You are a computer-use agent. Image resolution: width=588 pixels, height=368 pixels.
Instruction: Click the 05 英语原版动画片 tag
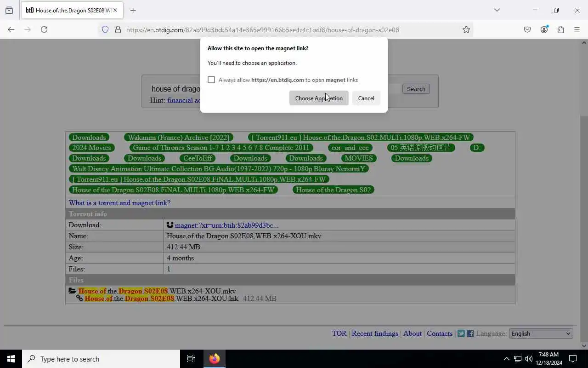421,148
